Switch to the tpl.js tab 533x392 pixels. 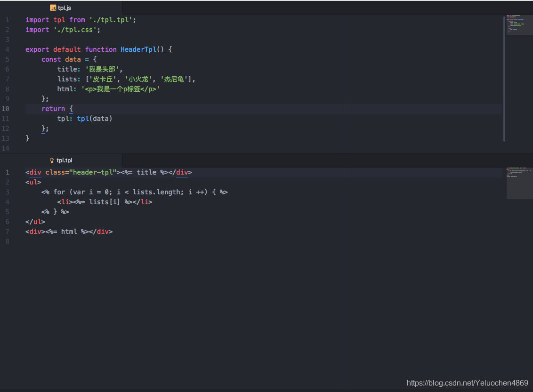click(x=61, y=8)
